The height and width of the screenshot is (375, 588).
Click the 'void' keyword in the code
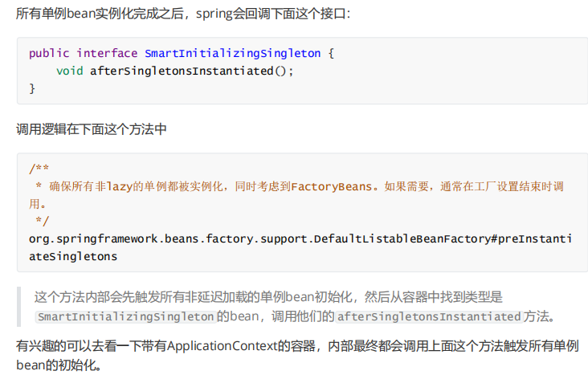(69, 71)
